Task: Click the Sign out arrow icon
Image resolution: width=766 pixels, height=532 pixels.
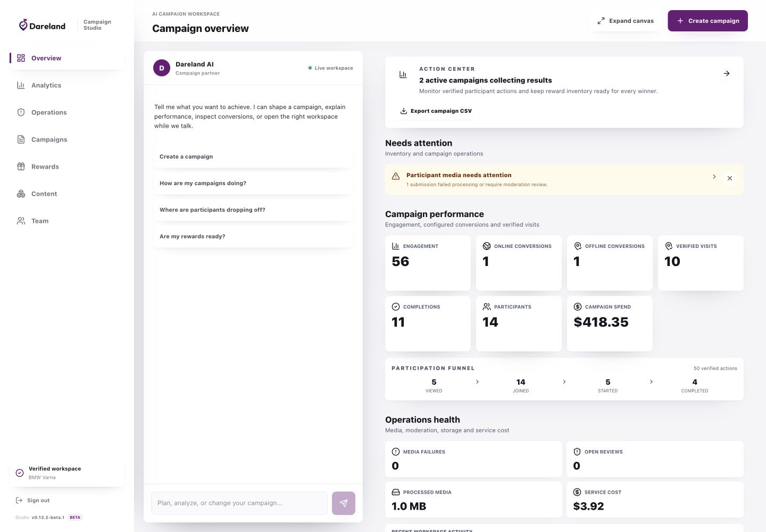Action: [19, 500]
